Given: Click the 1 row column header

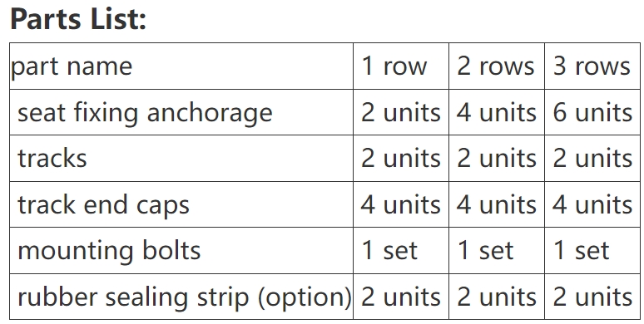Looking at the screenshot, I should click(401, 66).
